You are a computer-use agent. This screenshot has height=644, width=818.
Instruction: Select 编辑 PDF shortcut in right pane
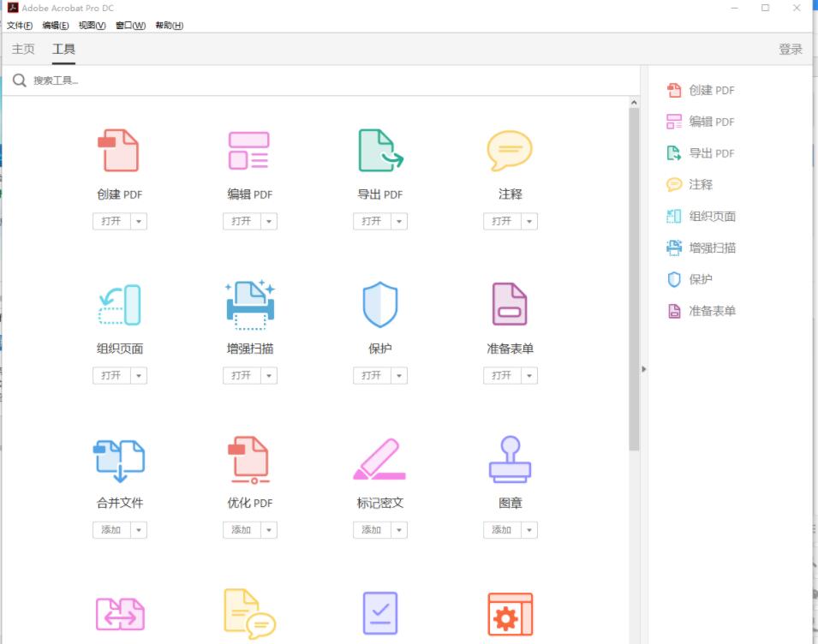[701, 122]
